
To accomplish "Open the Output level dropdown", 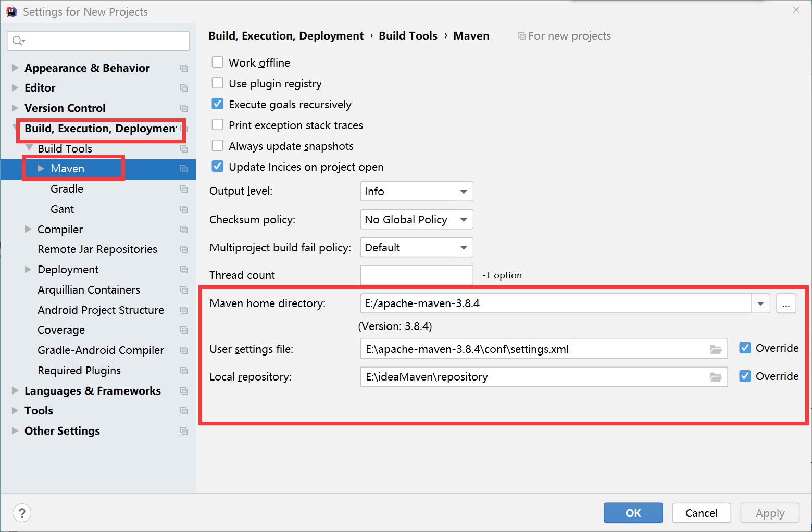I will click(417, 192).
